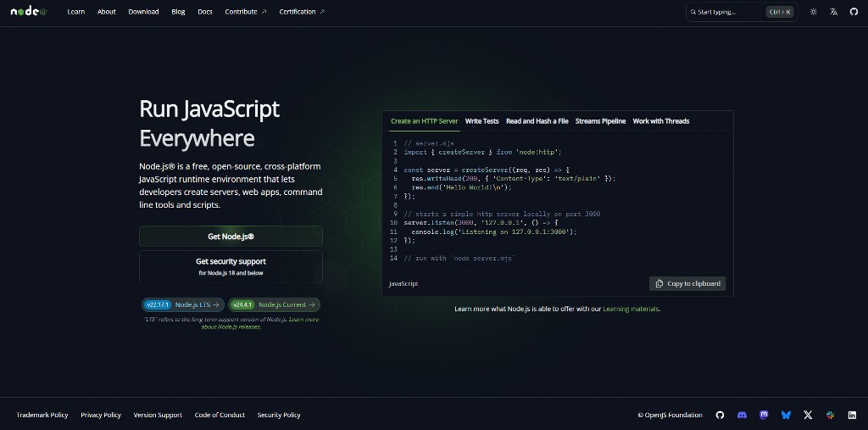Open the Privacy Policy footer link
The width and height of the screenshot is (868, 430).
click(x=101, y=415)
